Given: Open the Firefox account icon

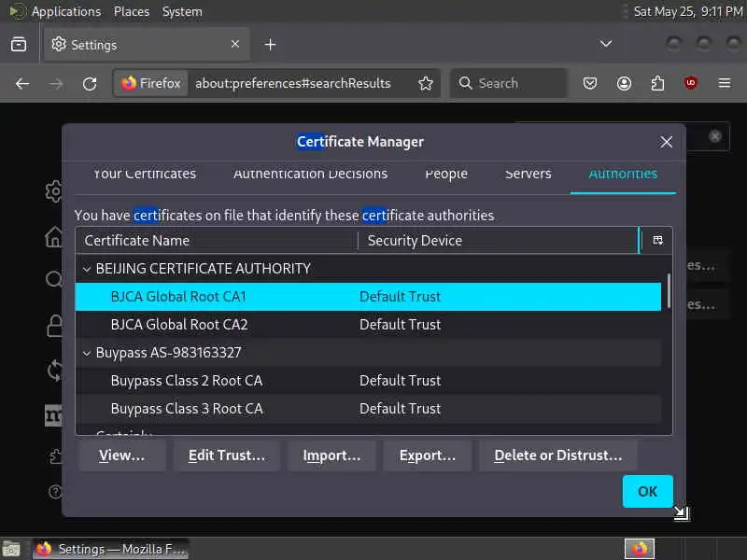Looking at the screenshot, I should (624, 84).
